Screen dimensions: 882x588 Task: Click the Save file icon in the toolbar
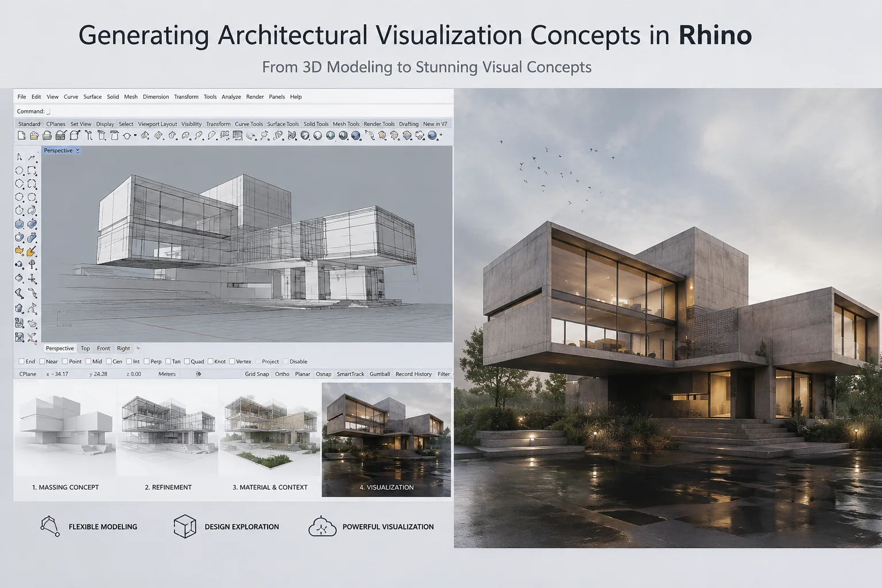coord(47,136)
